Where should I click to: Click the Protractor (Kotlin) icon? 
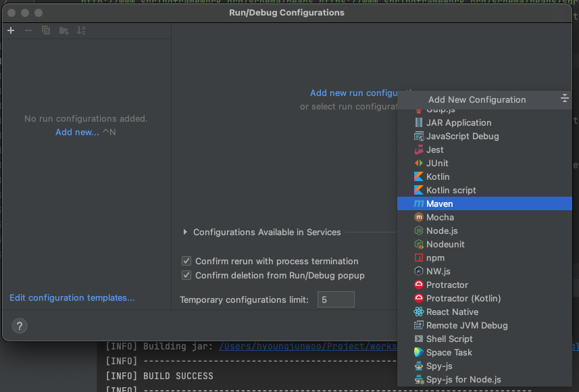click(x=418, y=298)
